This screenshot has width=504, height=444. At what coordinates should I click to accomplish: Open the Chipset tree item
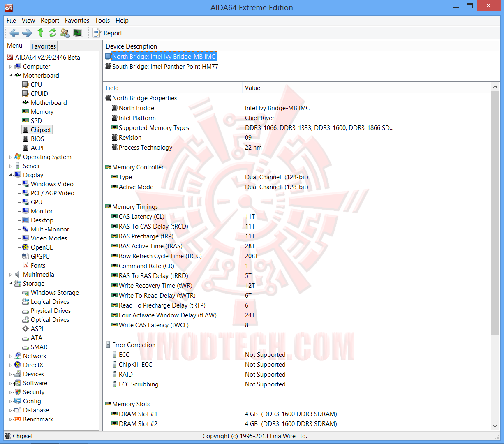(41, 130)
